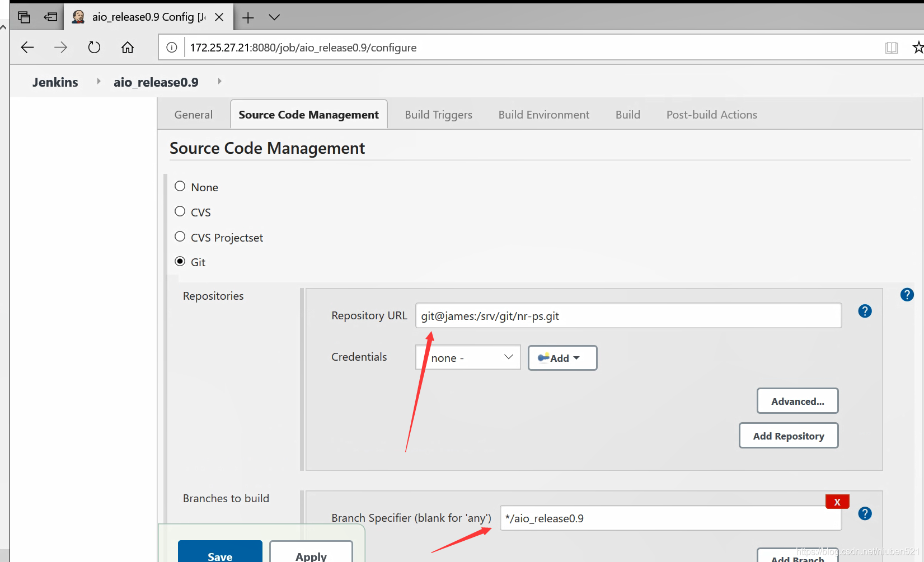Open the aio_release0.9 breadcrumb link
Image resolution: width=924 pixels, height=562 pixels.
(x=156, y=82)
